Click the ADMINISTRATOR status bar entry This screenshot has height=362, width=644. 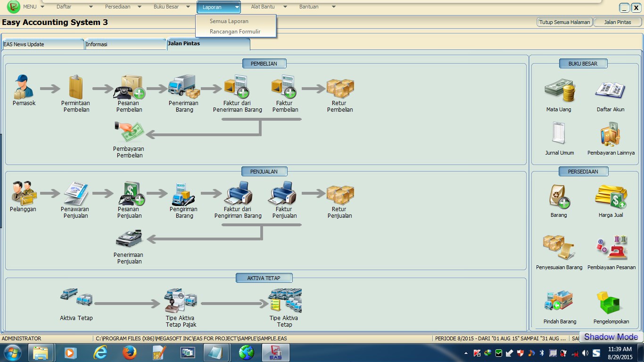pos(22,338)
